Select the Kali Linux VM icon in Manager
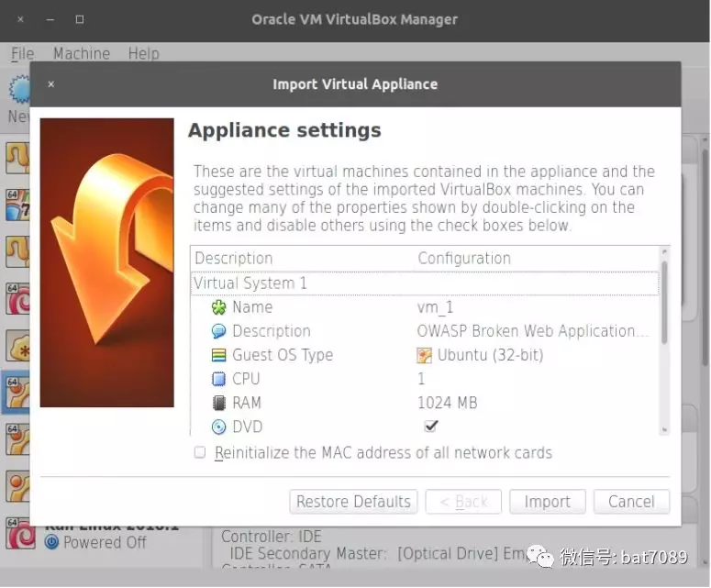 [20, 534]
